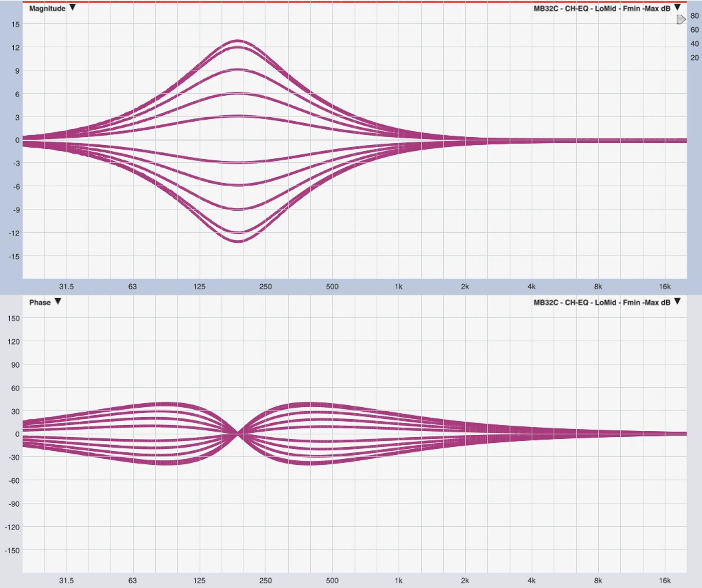Click the Phase plot title label
702x588 pixels.
(x=39, y=302)
